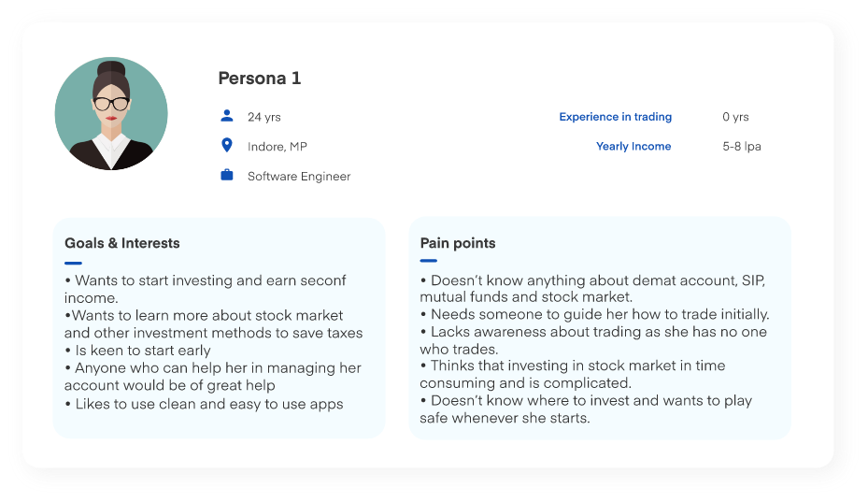
Task: Click the 'Yearly Income' label
Action: 633,146
